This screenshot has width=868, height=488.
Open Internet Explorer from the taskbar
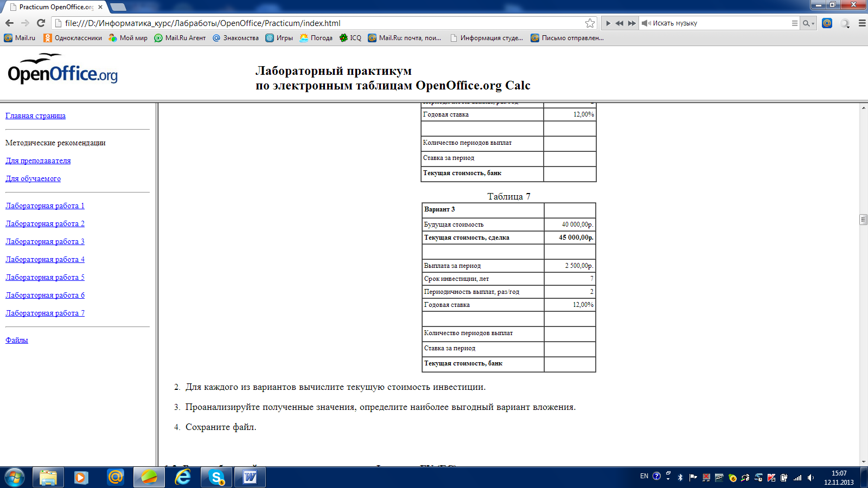coord(183,477)
